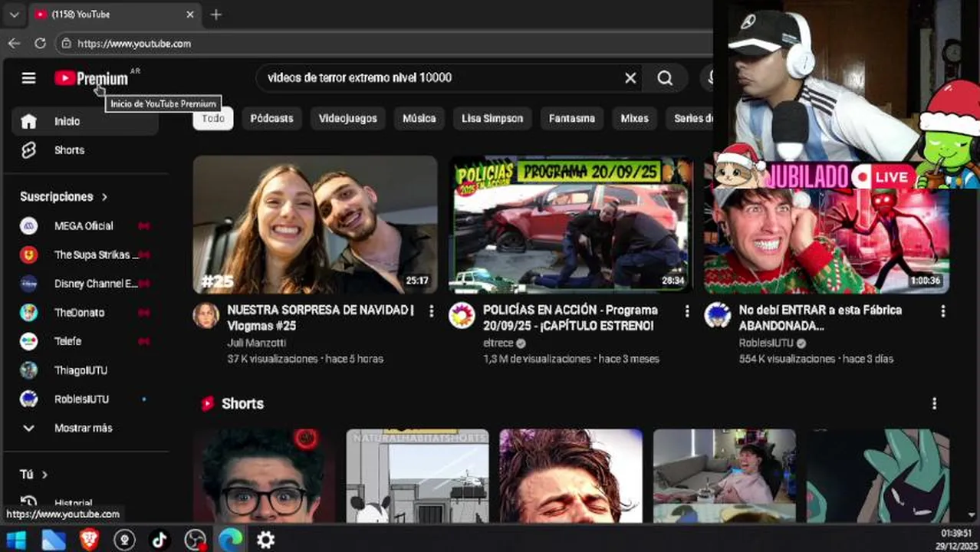This screenshot has height=552, width=980.
Task: Click Robleis channel avatar beside video title
Action: point(717,315)
